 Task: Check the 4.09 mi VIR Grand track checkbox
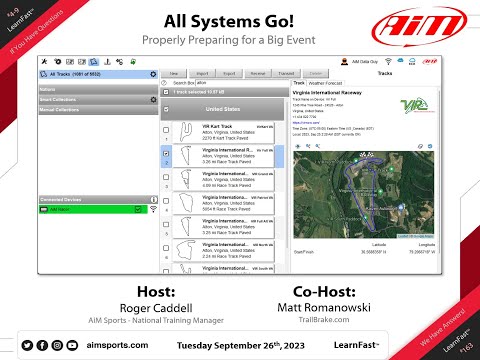[166, 177]
